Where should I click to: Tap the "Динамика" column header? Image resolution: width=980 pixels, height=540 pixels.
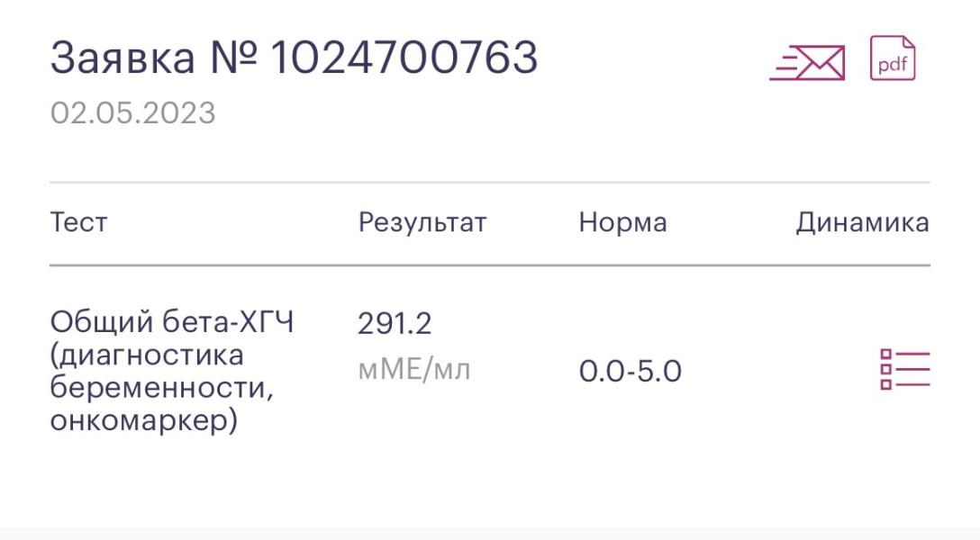click(862, 222)
